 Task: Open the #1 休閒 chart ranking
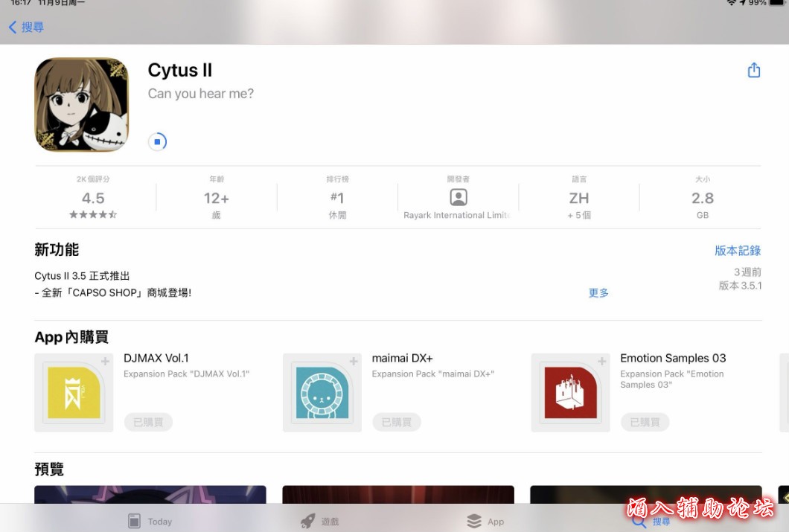point(337,199)
